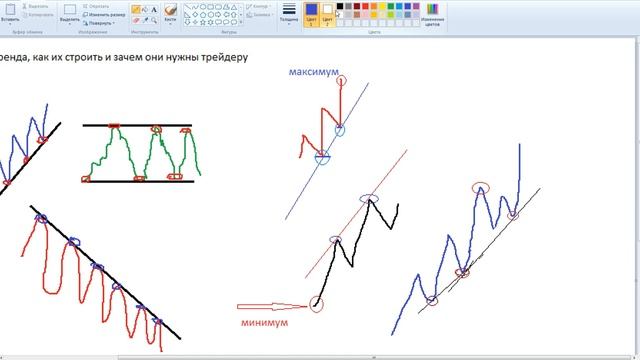This screenshot has width=640, height=360.
Task: Pick the lime palette color
Action: pos(391,15)
